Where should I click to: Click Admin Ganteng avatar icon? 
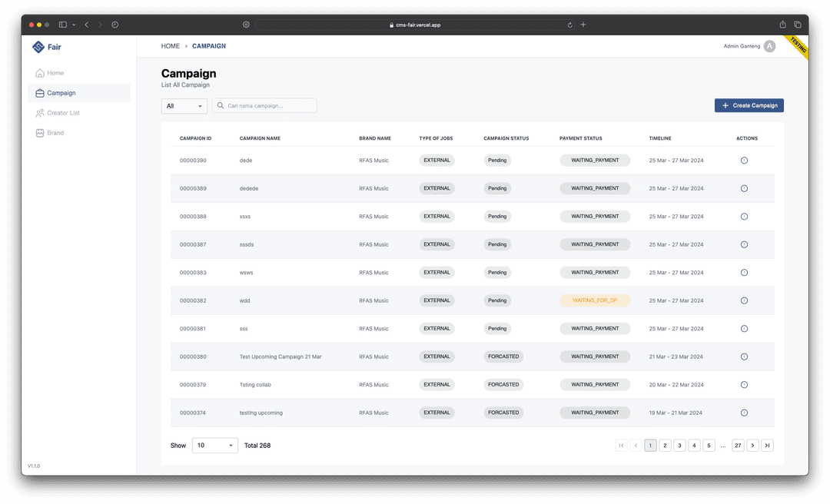click(769, 46)
